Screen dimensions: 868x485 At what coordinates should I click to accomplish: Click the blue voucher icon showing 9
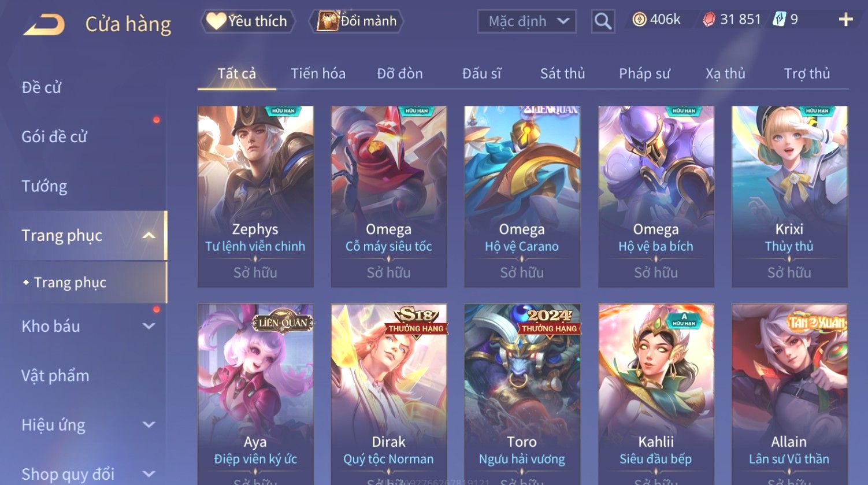[x=779, y=20]
